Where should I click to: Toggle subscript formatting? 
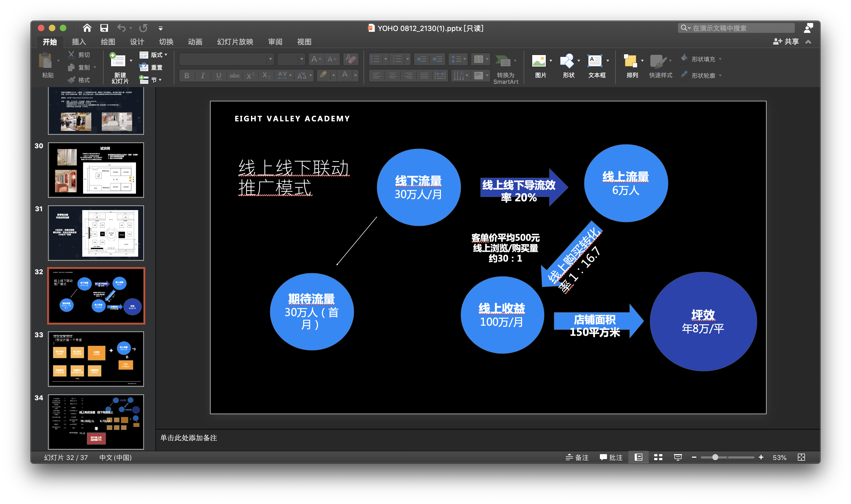click(x=266, y=75)
